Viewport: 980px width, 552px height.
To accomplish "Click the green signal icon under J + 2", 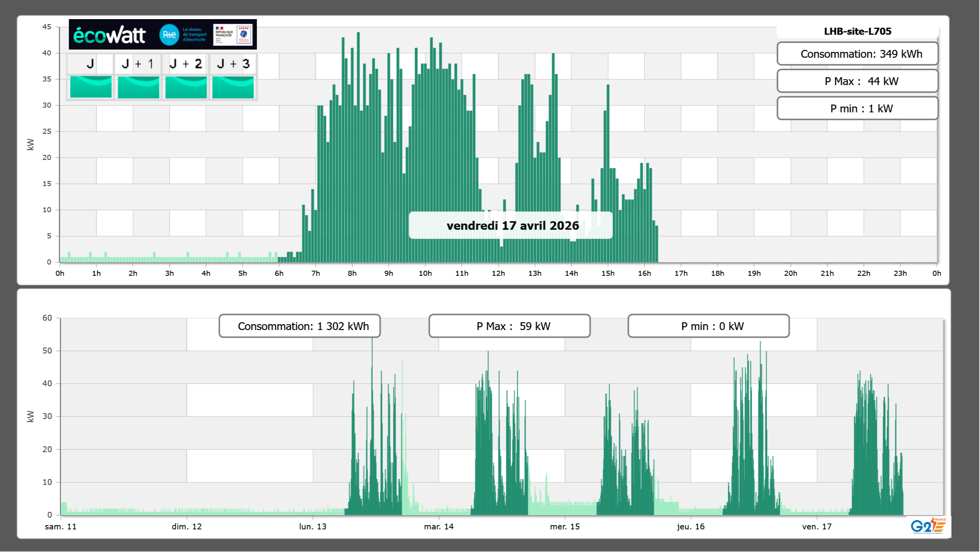I will click(186, 87).
